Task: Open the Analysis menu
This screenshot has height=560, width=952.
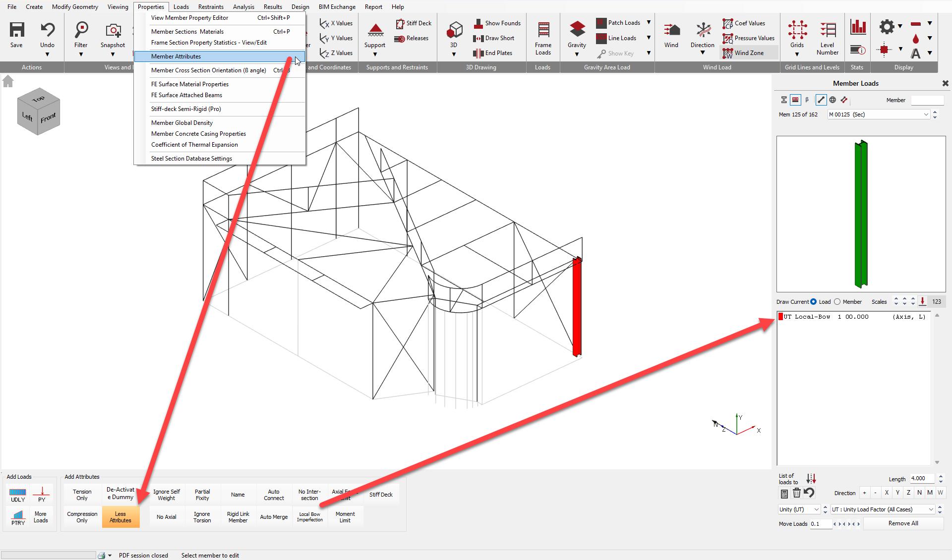Action: [243, 7]
